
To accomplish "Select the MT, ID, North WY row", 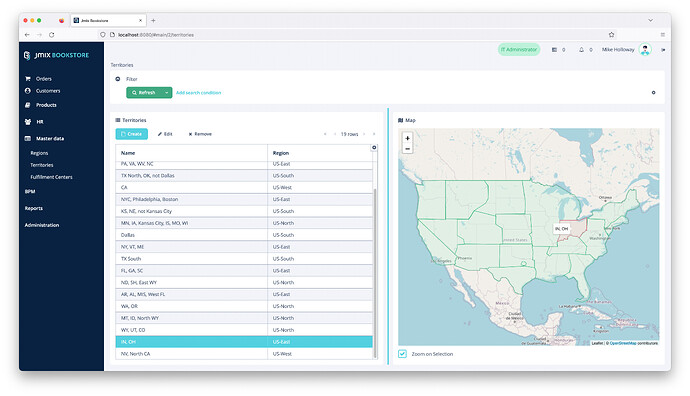I will pyautogui.click(x=244, y=318).
